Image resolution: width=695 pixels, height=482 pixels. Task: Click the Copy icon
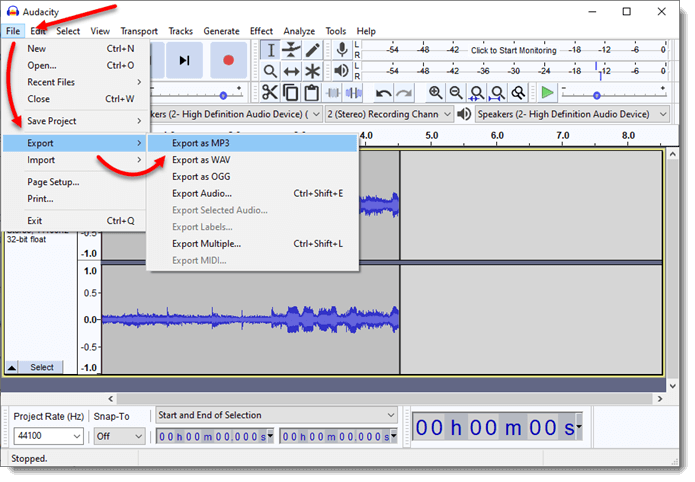[x=291, y=93]
